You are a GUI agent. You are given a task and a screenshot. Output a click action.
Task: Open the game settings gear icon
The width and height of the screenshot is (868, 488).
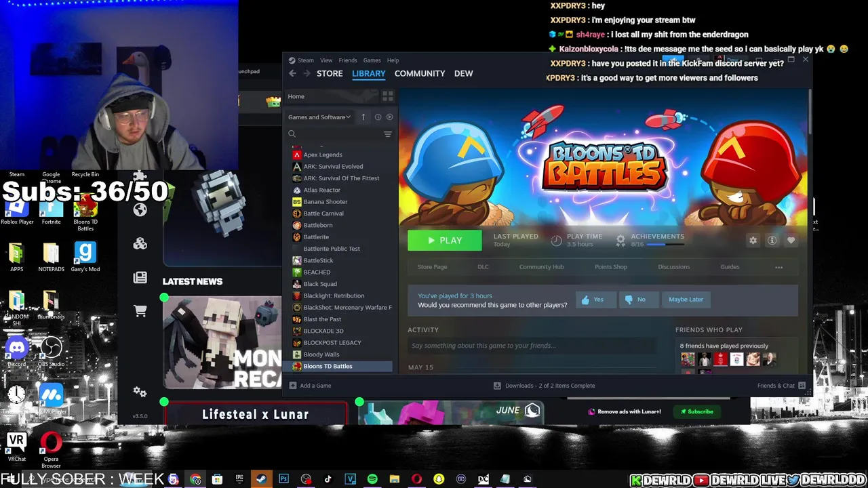coord(753,241)
